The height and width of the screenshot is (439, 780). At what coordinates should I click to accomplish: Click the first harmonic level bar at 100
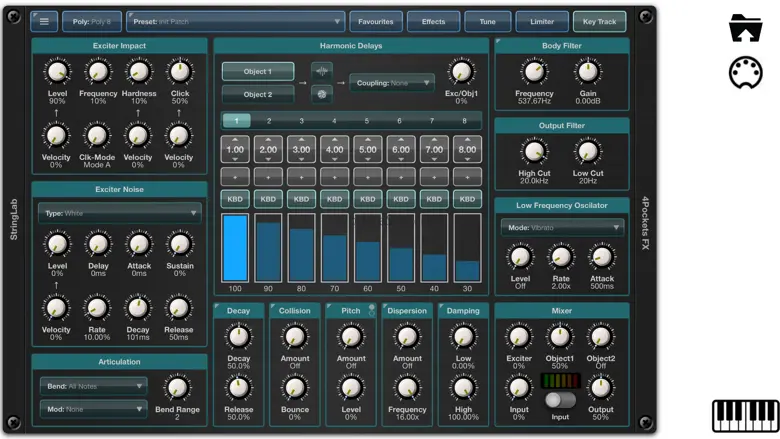click(x=235, y=248)
